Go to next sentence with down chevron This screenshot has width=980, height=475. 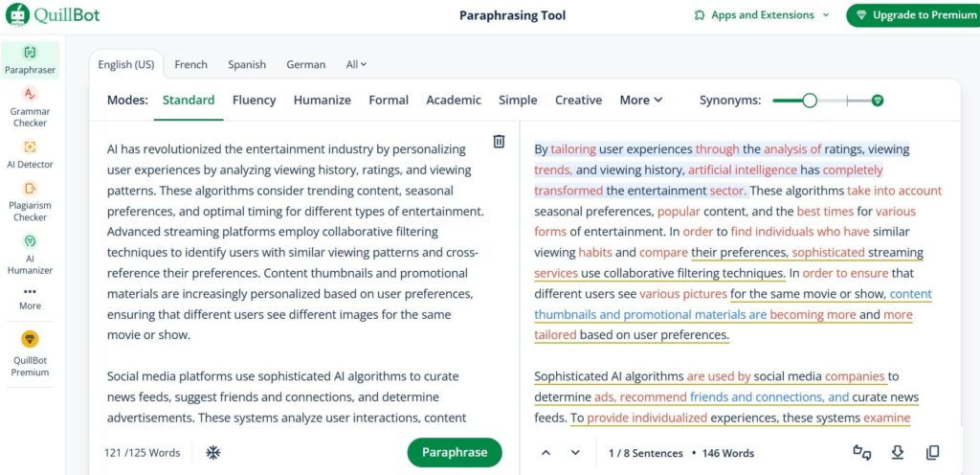click(575, 453)
